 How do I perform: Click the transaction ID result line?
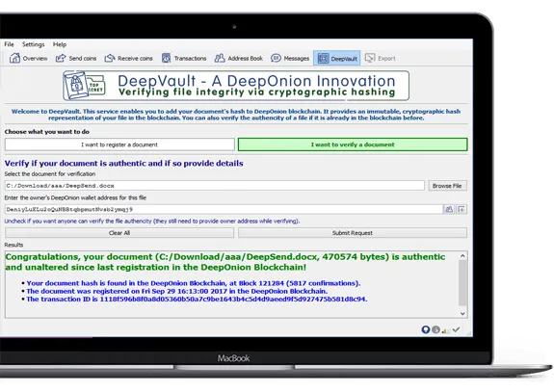pyautogui.click(x=197, y=300)
